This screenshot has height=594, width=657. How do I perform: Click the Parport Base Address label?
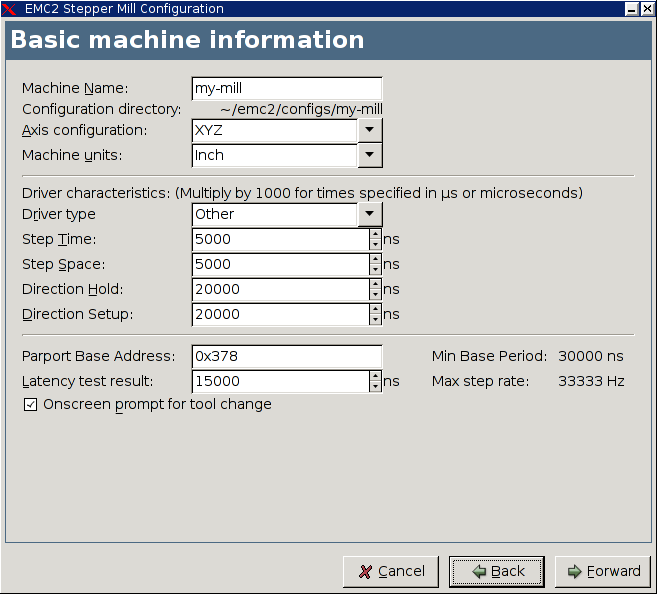98,356
